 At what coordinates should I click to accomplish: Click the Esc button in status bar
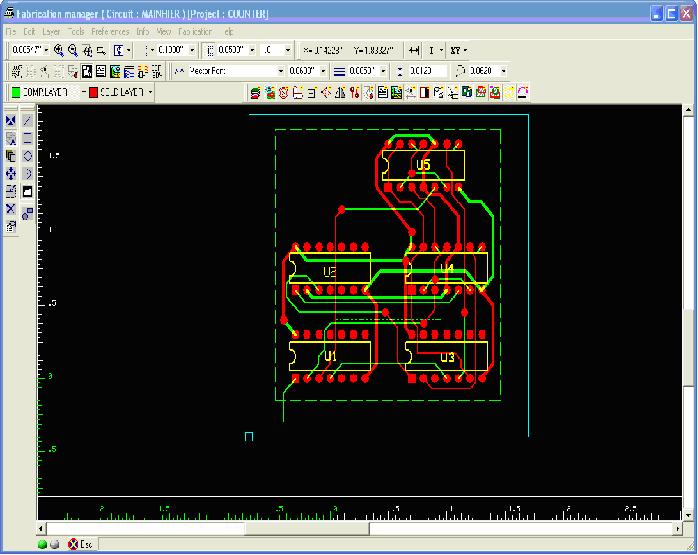coord(81,544)
